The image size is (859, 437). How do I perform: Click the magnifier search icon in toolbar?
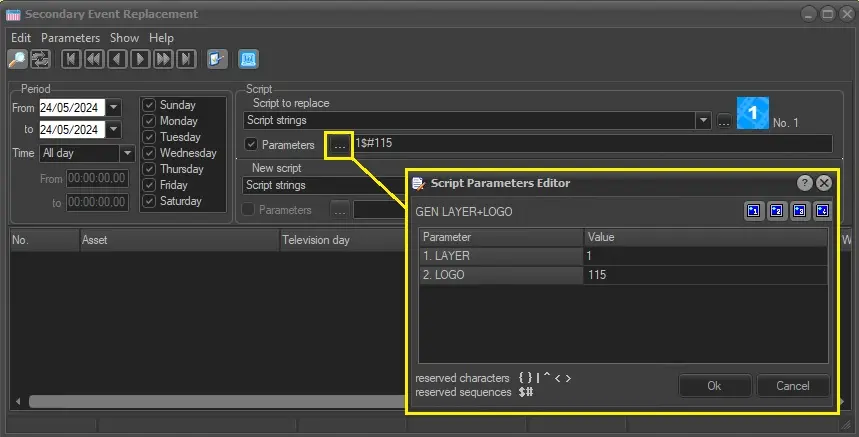[x=17, y=59]
